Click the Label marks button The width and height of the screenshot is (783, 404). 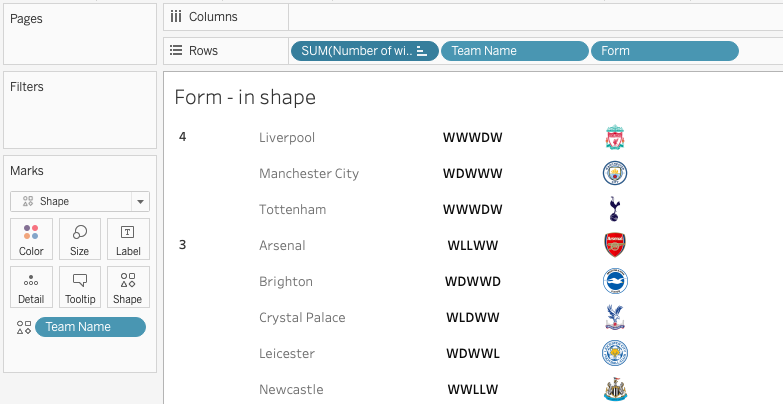click(128, 240)
